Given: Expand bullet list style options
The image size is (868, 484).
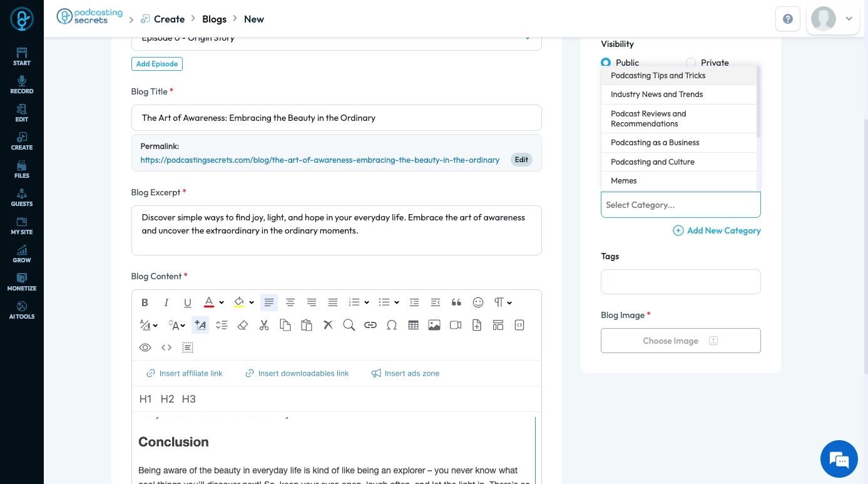Looking at the screenshot, I should (397, 303).
